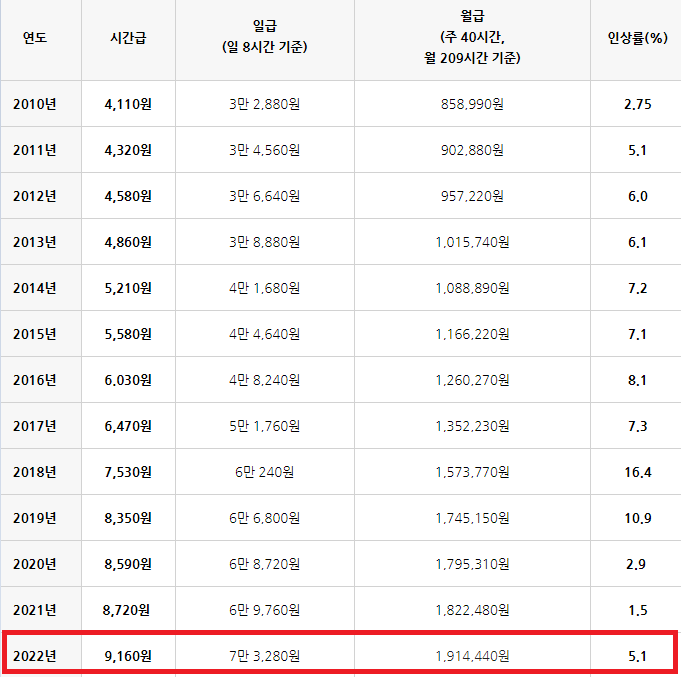Select monthly wage 1,573,770원
Screen dimensions: 681x677
click(472, 472)
